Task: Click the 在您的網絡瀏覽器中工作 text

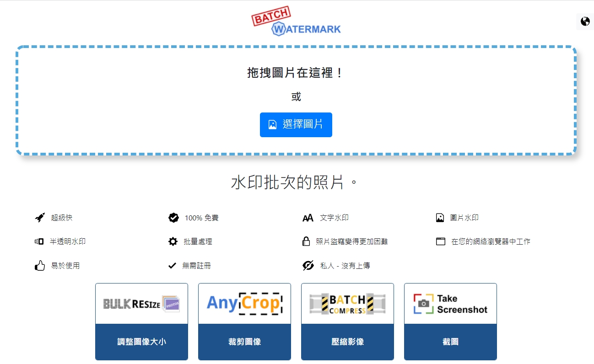Action: [491, 241]
